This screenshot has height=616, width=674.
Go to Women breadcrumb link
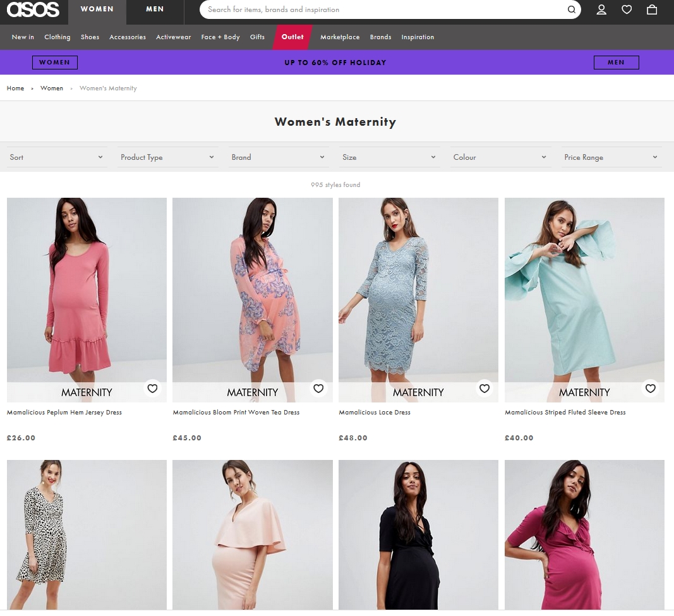[x=52, y=88]
